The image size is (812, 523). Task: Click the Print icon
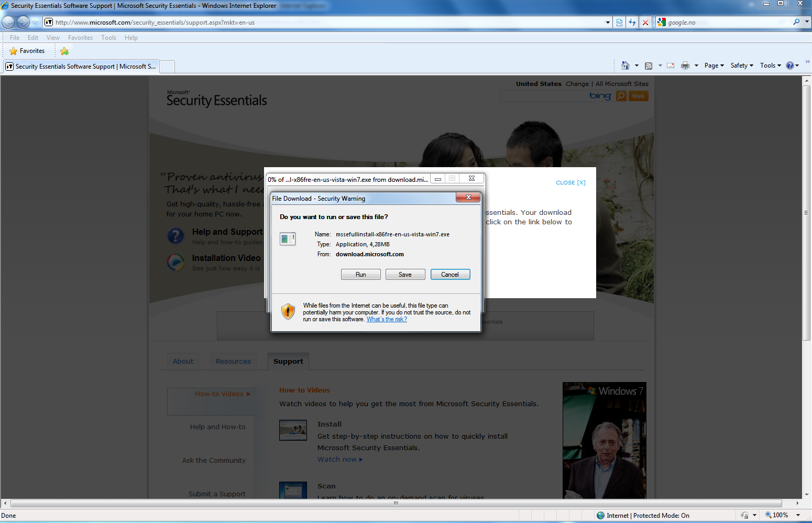pos(685,66)
